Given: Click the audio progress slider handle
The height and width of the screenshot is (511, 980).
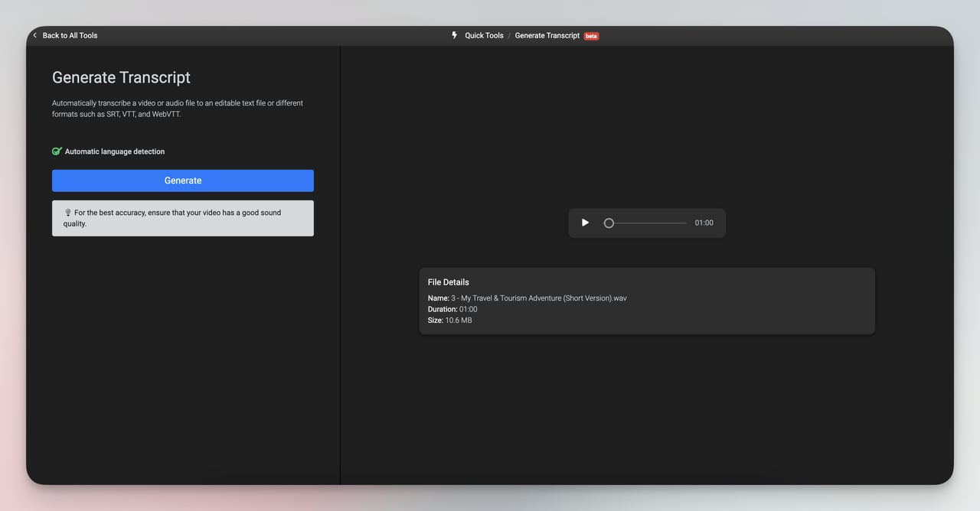Looking at the screenshot, I should tap(609, 223).
